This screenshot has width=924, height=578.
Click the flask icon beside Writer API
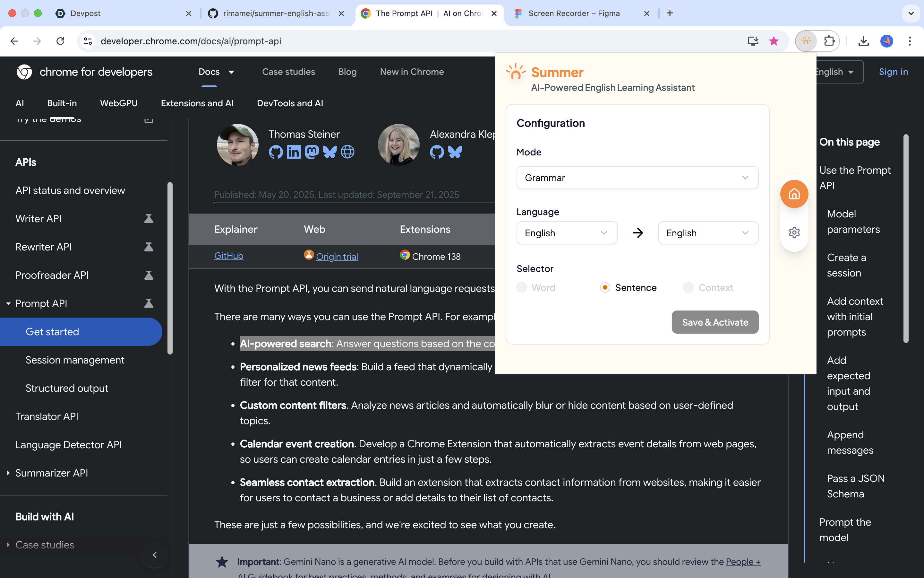click(x=149, y=219)
